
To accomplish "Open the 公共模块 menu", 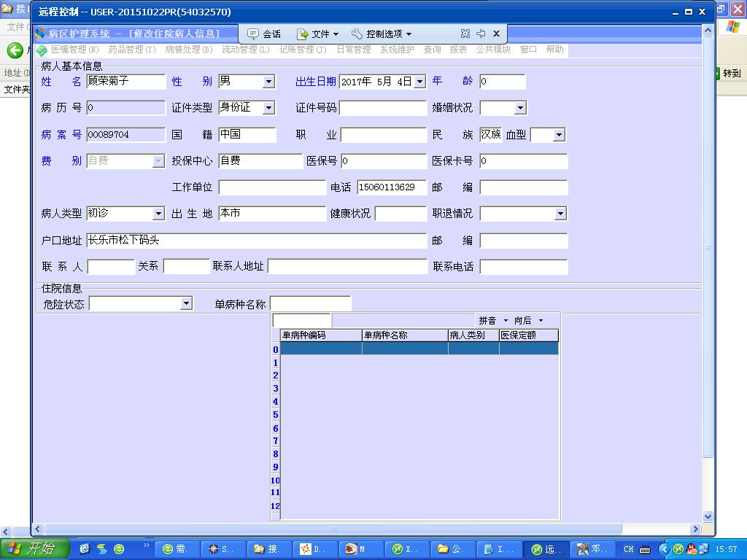I will click(x=494, y=50).
